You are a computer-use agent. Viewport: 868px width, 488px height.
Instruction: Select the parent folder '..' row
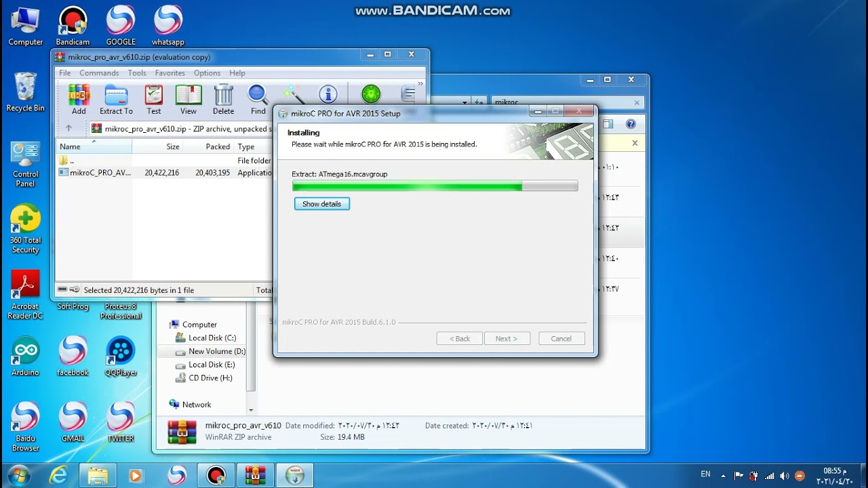[164, 161]
